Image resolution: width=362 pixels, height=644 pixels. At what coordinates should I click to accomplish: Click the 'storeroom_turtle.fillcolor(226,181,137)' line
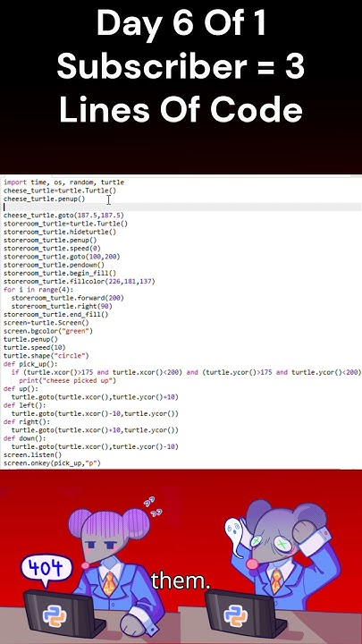tap(80, 282)
